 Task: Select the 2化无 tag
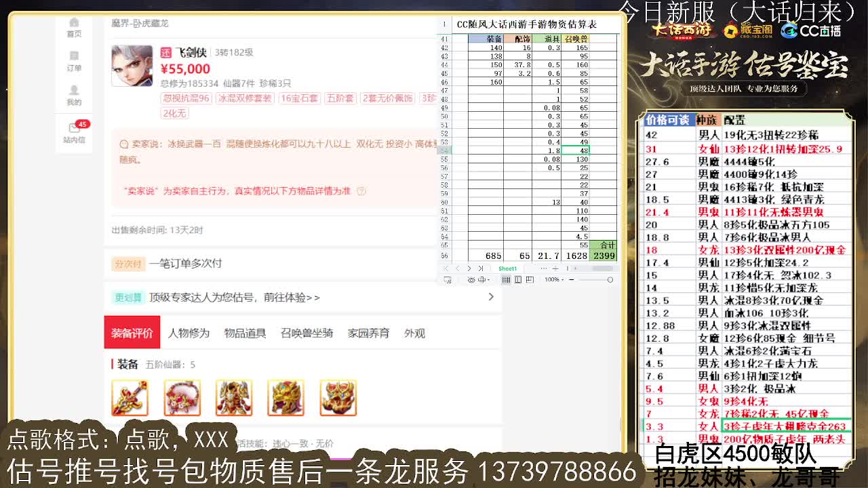click(x=174, y=113)
